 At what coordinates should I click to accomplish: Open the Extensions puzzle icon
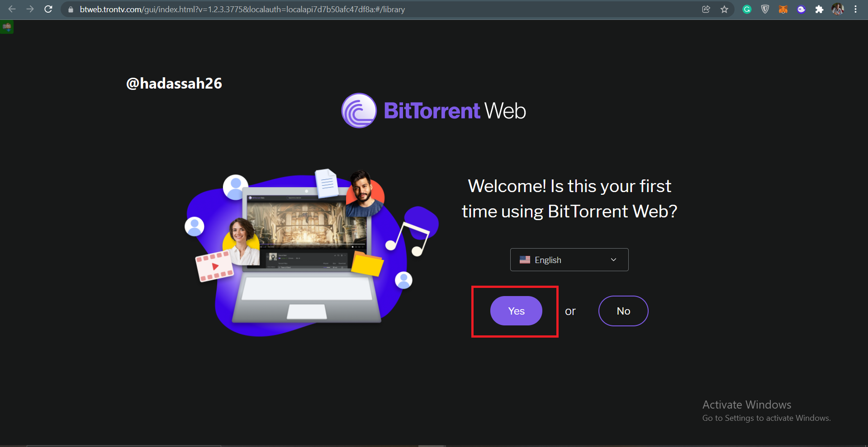coord(819,9)
